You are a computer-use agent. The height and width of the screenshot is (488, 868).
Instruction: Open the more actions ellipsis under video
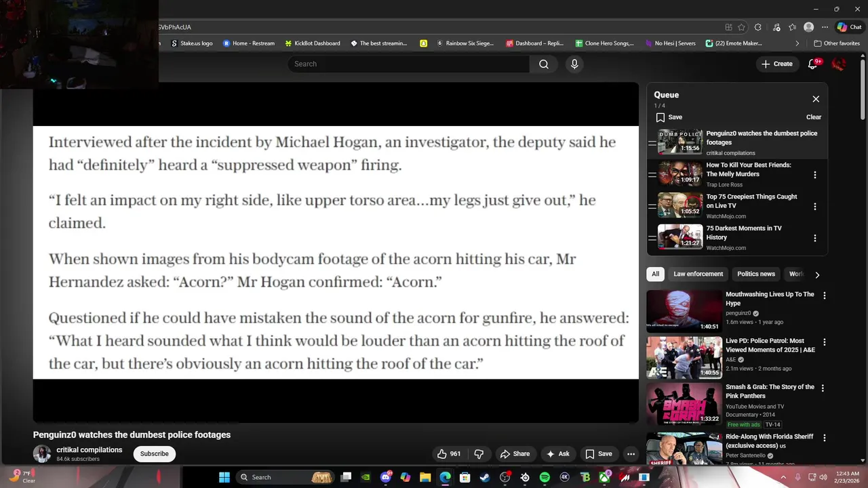coord(631,454)
